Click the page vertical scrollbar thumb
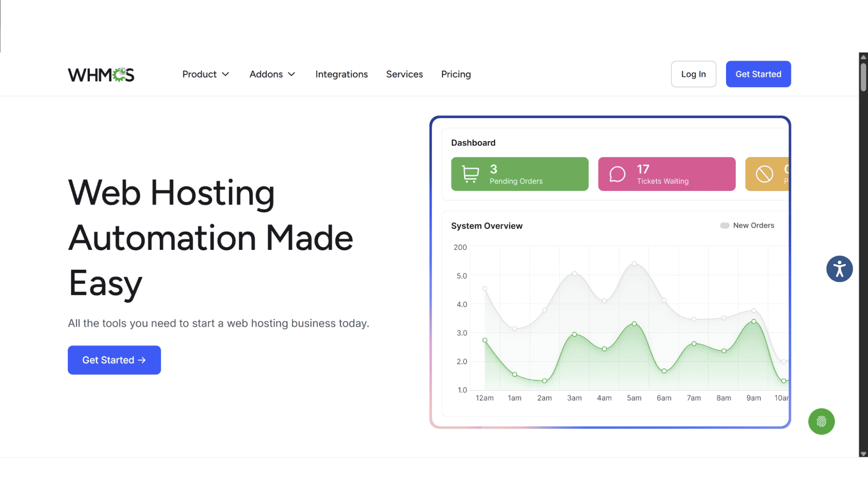The width and height of the screenshot is (868, 488). tap(863, 77)
